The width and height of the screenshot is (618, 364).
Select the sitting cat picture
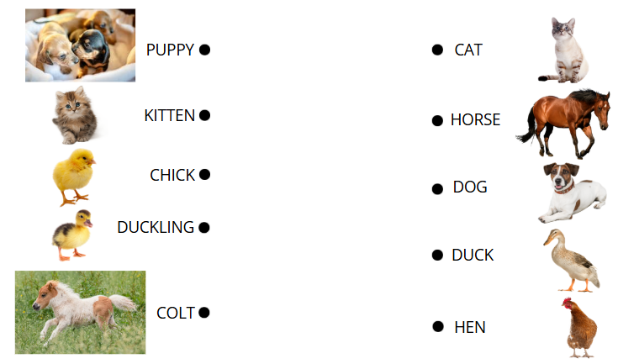564,50
